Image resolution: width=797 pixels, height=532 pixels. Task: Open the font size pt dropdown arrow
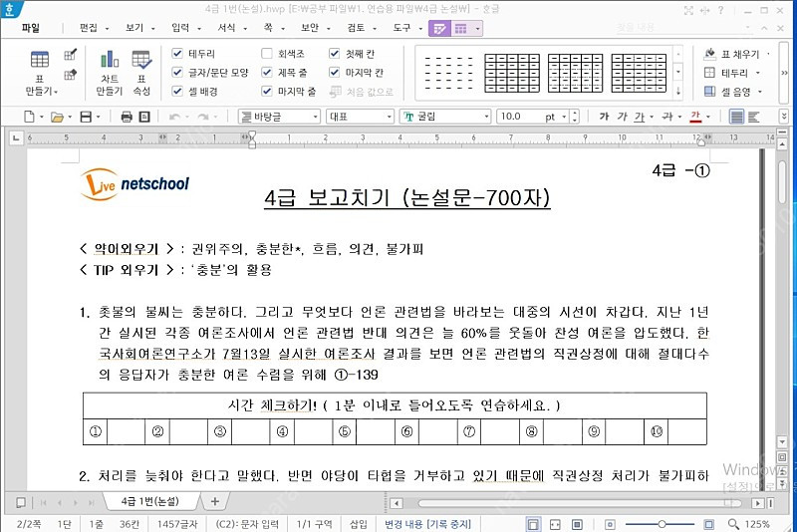pyautogui.click(x=564, y=117)
